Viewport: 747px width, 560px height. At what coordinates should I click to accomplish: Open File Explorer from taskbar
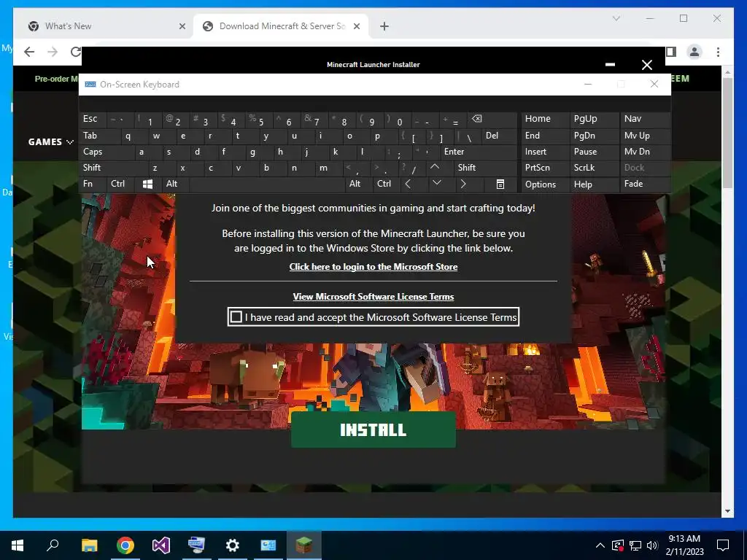point(89,545)
